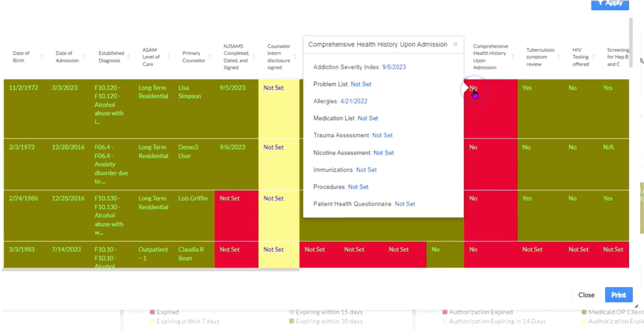Sort by Date of Birth column
Image resolution: width=644 pixels, height=330 pixels.
[x=42, y=57]
